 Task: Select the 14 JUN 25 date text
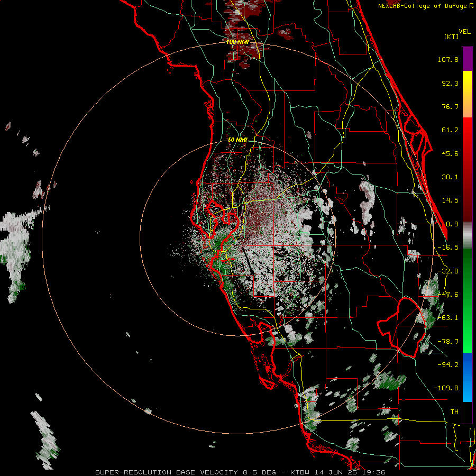click(335, 472)
